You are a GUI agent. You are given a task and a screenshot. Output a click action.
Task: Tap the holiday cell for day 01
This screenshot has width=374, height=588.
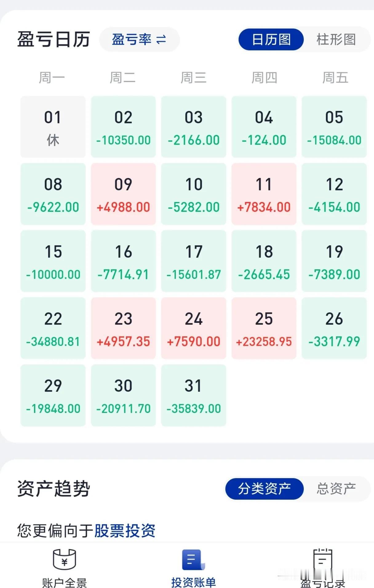click(x=53, y=127)
